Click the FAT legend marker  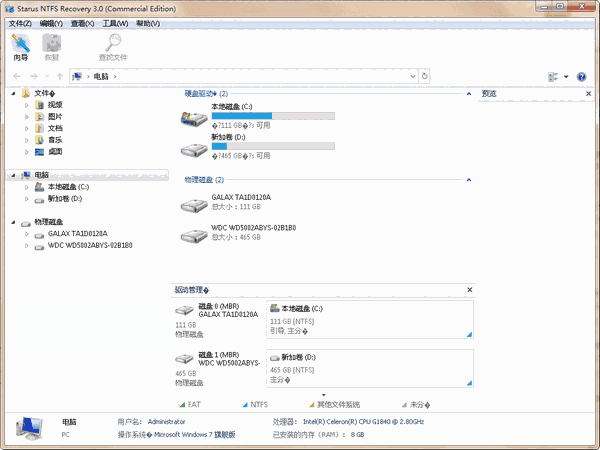[182, 405]
